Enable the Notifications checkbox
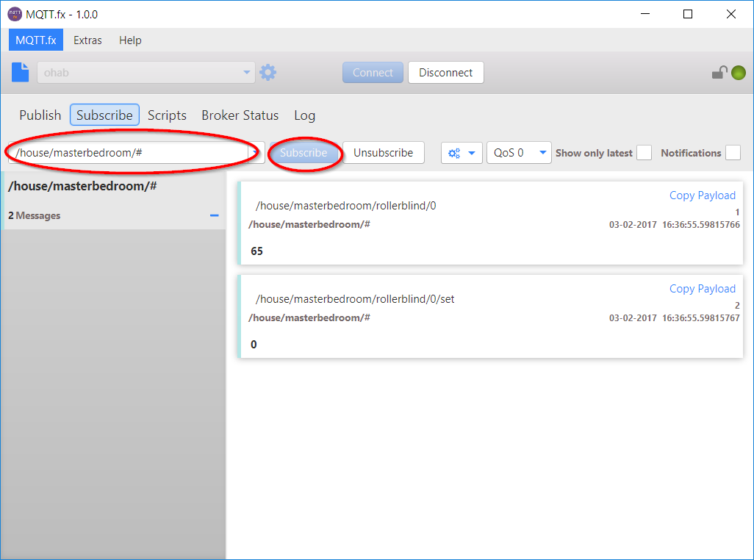This screenshot has width=754, height=560. click(x=733, y=153)
